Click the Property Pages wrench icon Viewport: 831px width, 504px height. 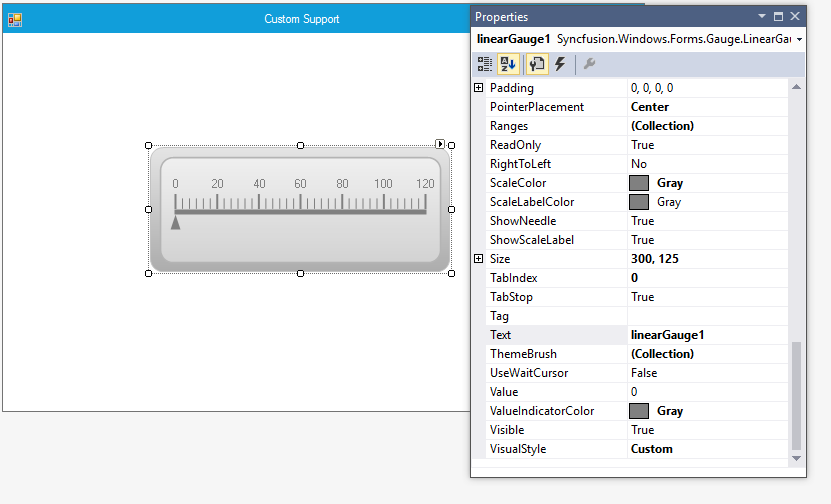(x=589, y=64)
